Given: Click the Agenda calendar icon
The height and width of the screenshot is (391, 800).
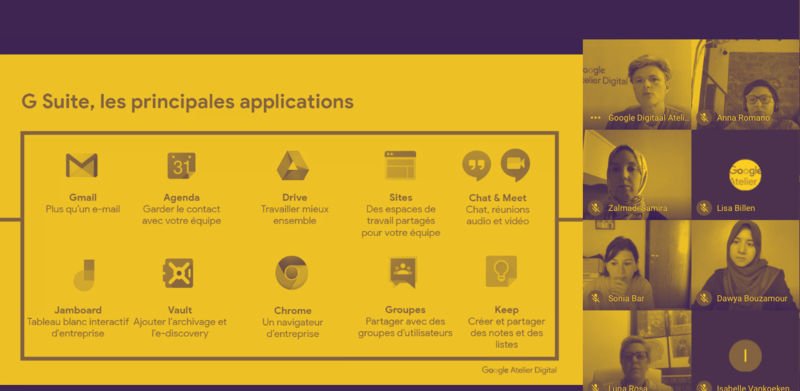Looking at the screenshot, I should tap(181, 165).
